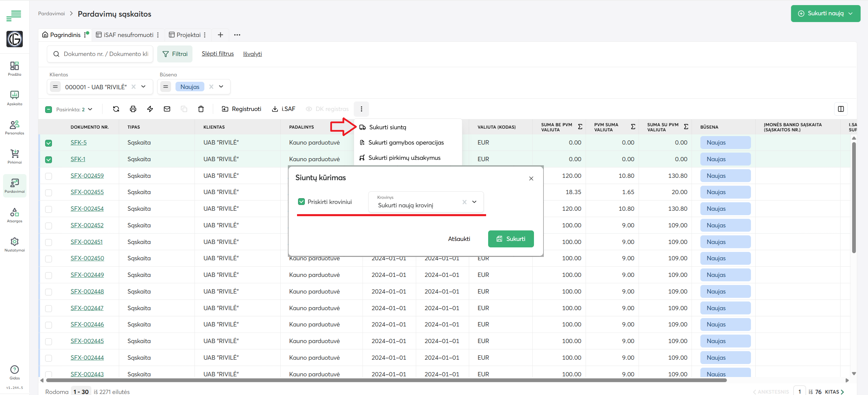
Task: Select Sukurti gamybos operacijas menu item
Action: pyautogui.click(x=406, y=143)
